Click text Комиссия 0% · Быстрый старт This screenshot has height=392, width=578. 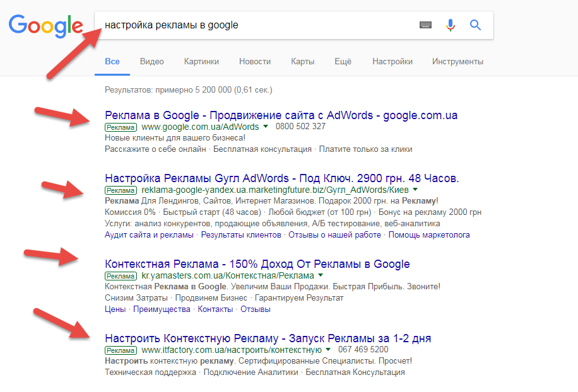[x=183, y=212]
